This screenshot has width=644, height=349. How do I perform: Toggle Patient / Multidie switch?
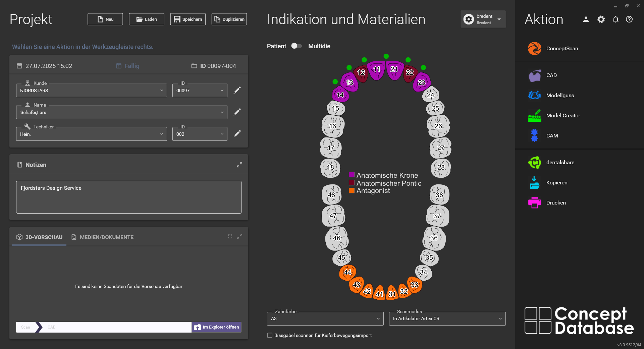click(297, 46)
